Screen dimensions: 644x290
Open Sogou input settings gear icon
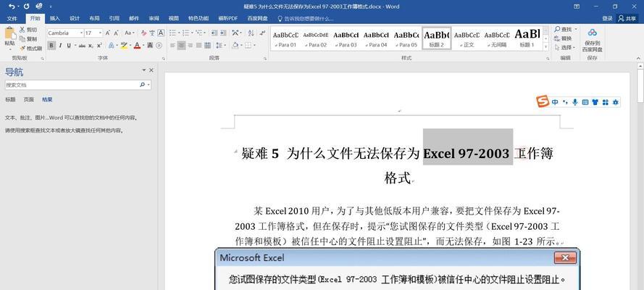click(615, 102)
